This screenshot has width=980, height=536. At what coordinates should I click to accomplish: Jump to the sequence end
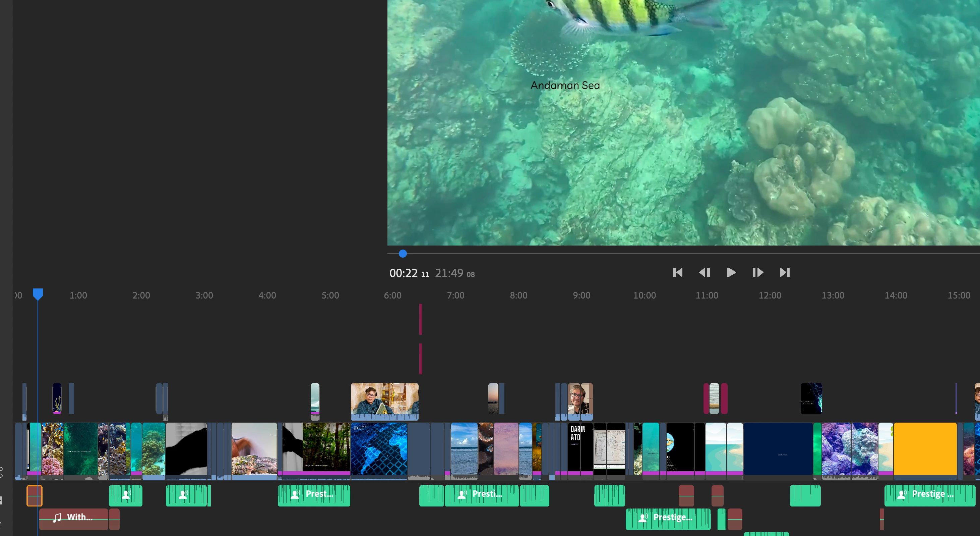tap(785, 273)
